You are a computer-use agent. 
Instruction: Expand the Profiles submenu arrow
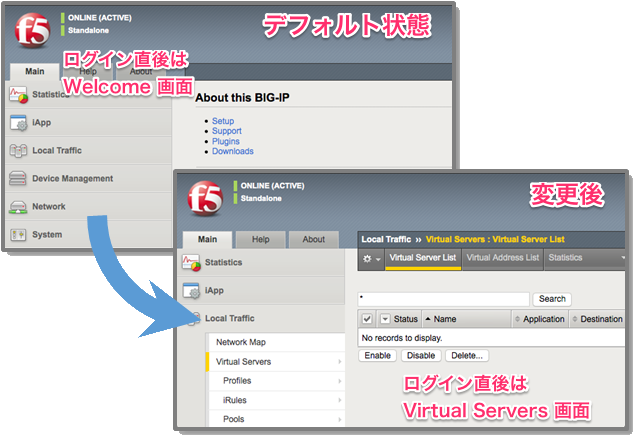coord(340,381)
